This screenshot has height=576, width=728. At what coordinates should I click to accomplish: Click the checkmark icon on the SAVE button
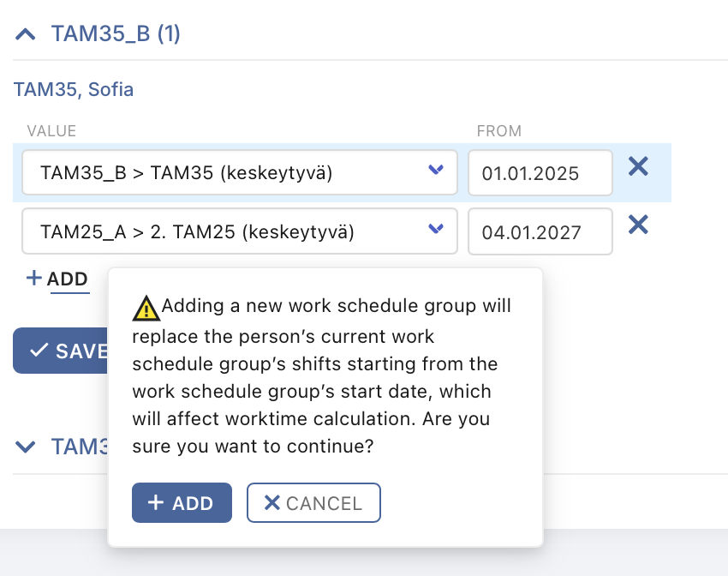click(x=39, y=350)
